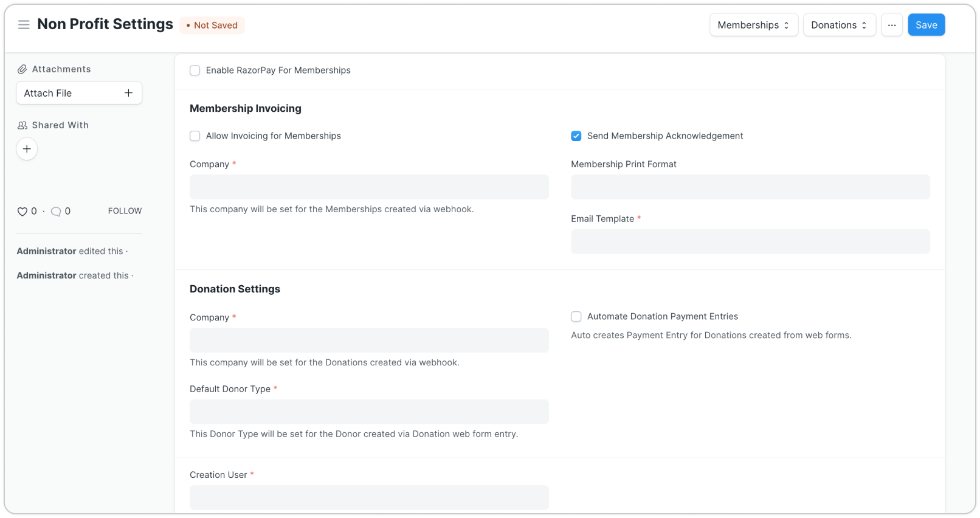980x518 pixels.
Task: Click the Attachments paperclip icon
Action: click(x=22, y=69)
